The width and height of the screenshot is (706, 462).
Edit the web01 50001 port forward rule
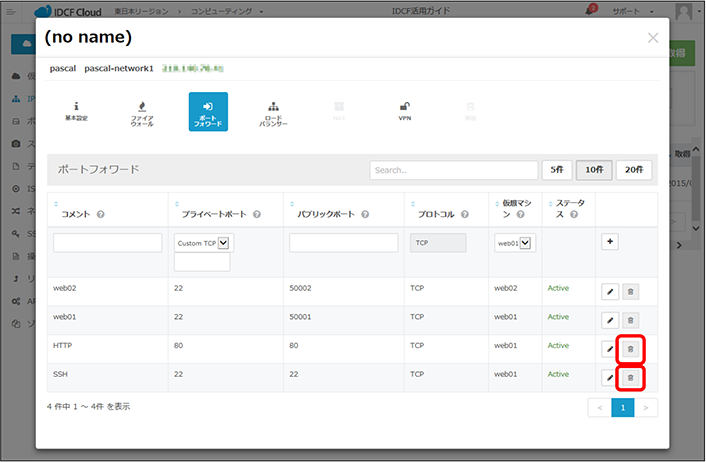click(x=610, y=321)
